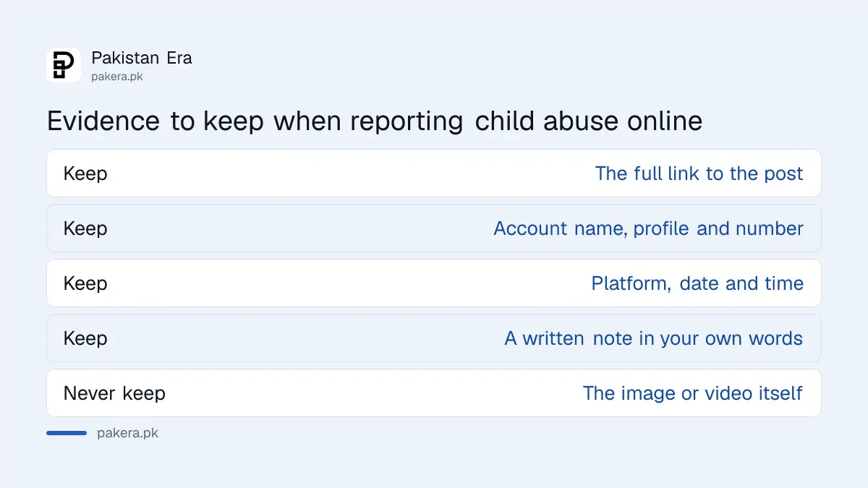The image size is (868, 488).
Task: Click 'Keep' label in the full link row
Action: point(85,174)
